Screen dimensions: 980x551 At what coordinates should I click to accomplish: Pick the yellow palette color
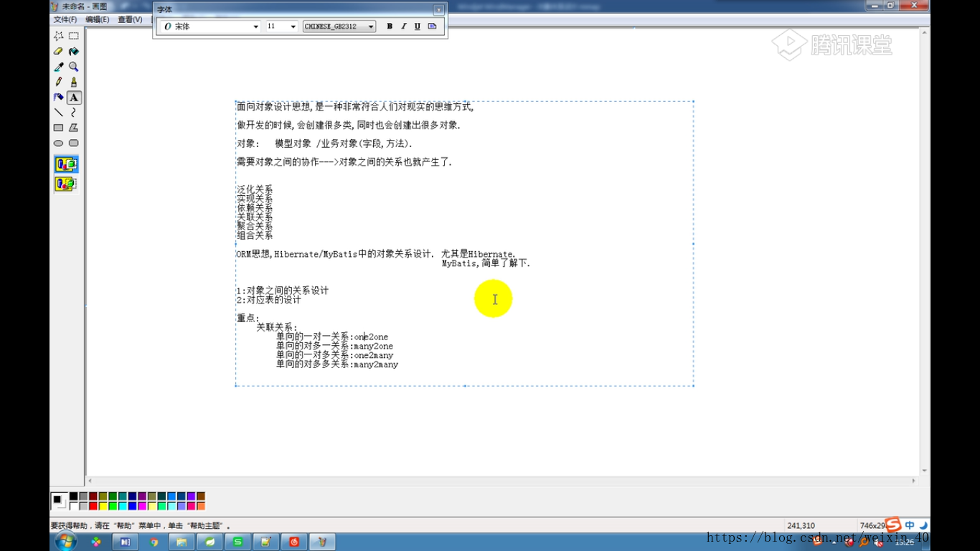(103, 507)
